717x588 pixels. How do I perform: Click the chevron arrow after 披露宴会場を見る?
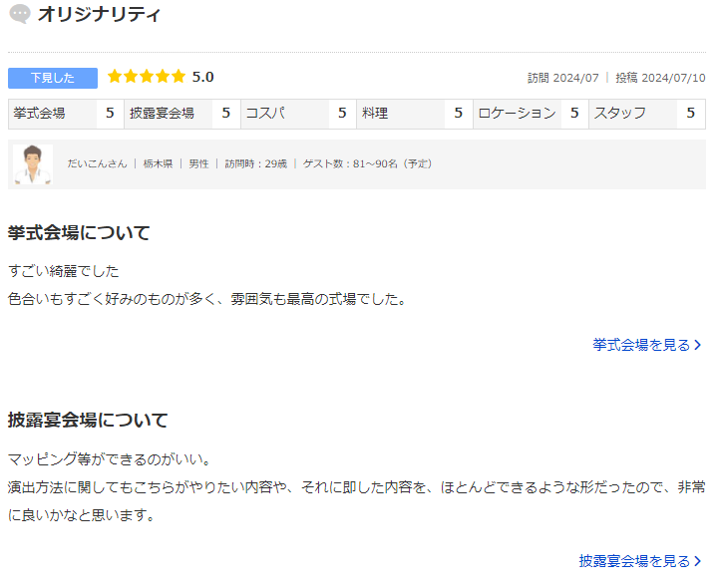tap(698, 561)
